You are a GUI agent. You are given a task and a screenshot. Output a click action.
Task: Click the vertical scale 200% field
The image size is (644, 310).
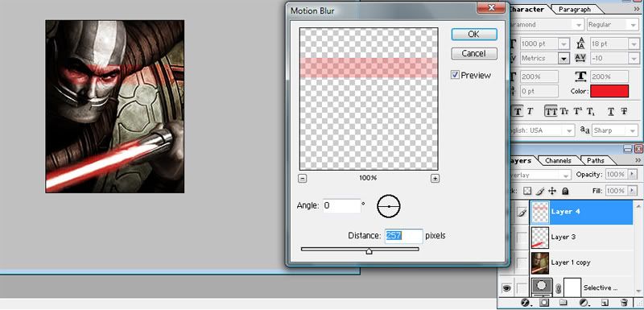[539, 76]
